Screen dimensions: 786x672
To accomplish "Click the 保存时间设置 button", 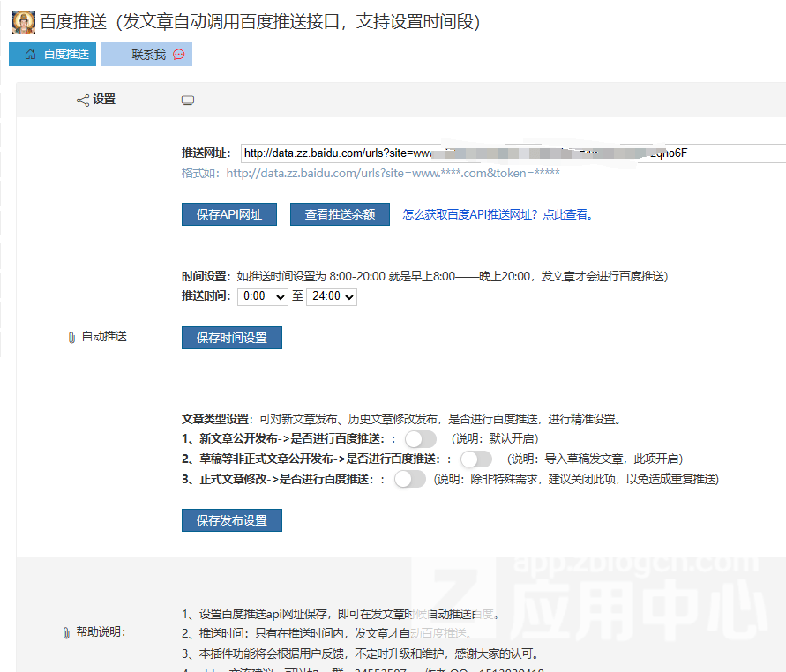I will [x=232, y=338].
